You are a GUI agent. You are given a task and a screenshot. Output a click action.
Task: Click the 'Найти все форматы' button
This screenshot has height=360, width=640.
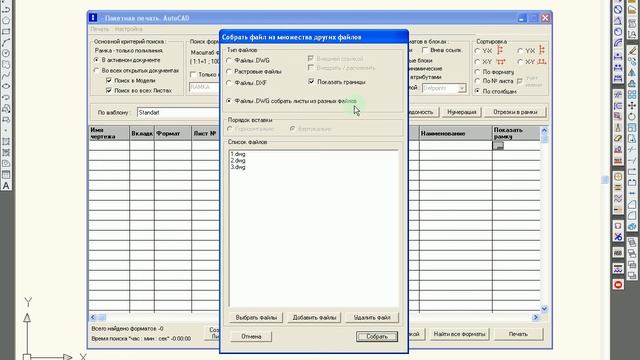(x=459, y=334)
